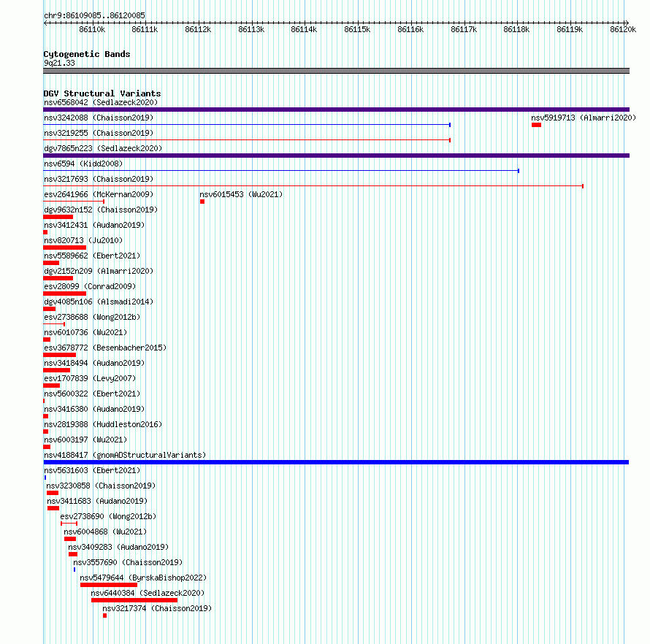Click nsv5479644 (ByrskaBishop2022) label
The height and width of the screenshot is (644, 650).
tap(143, 578)
